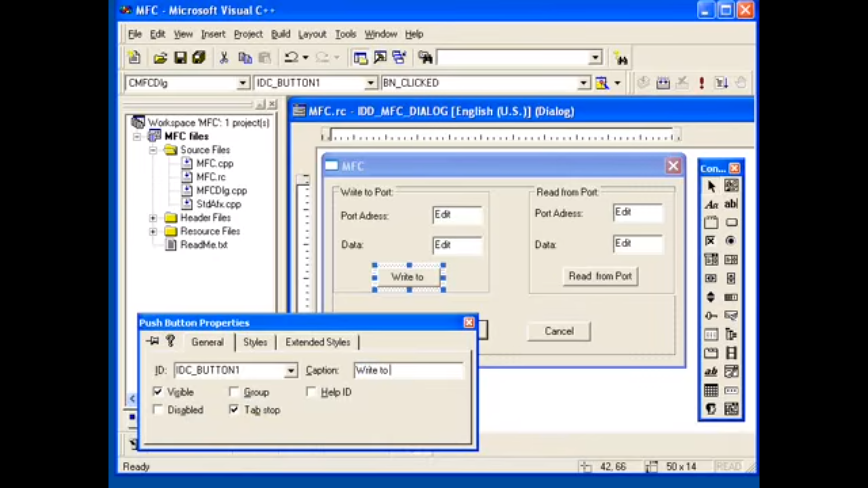Click the WizardBar actions wand icon
The image size is (868, 488).
click(602, 83)
